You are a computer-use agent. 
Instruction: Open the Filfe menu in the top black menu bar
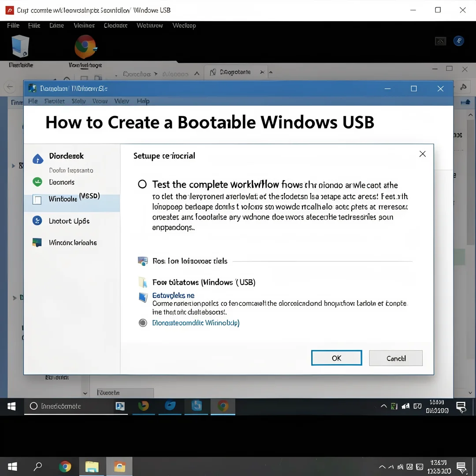(x=13, y=26)
